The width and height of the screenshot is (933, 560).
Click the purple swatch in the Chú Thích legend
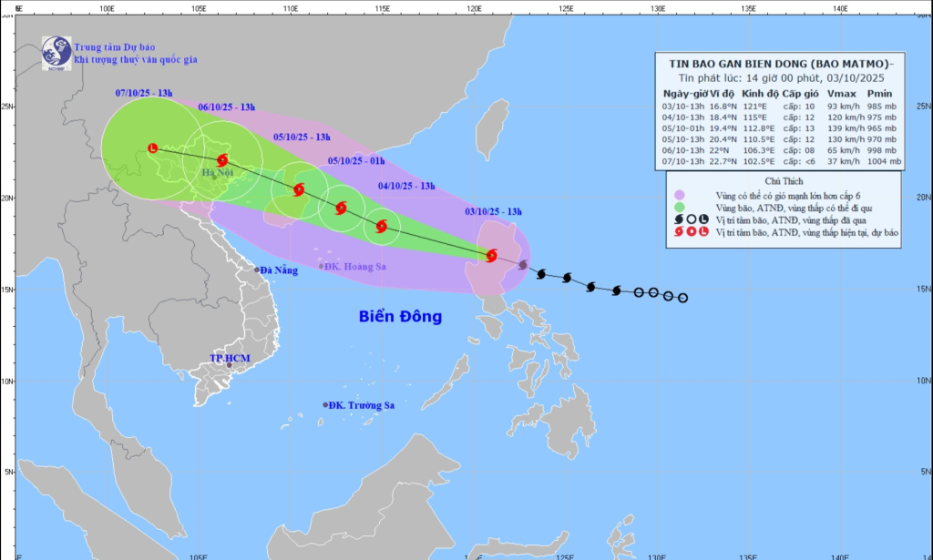point(679,195)
